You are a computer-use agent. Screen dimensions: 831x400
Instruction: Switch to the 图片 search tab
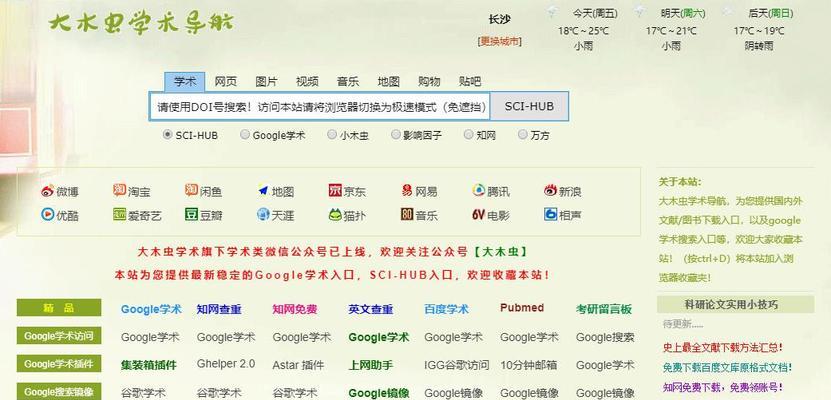pos(266,82)
